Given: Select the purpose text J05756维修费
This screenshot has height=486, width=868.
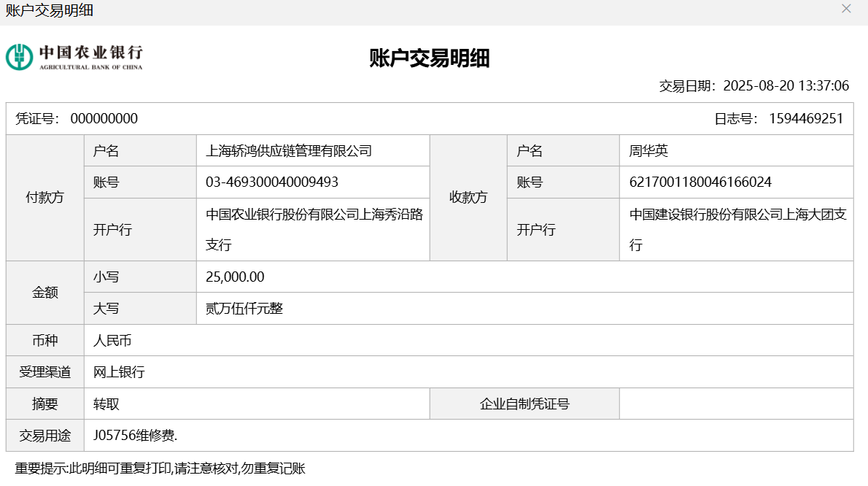Looking at the screenshot, I should click(136, 436).
